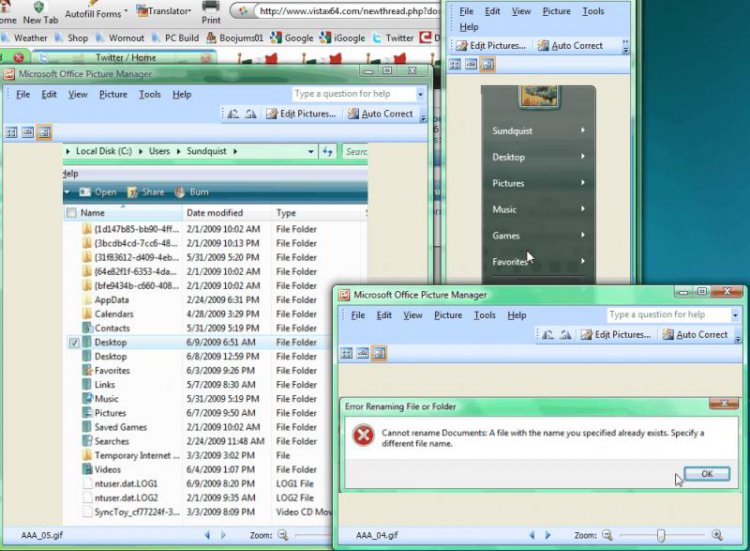
Task: Select the Favorites folder row in the file list
Action: tap(200, 371)
